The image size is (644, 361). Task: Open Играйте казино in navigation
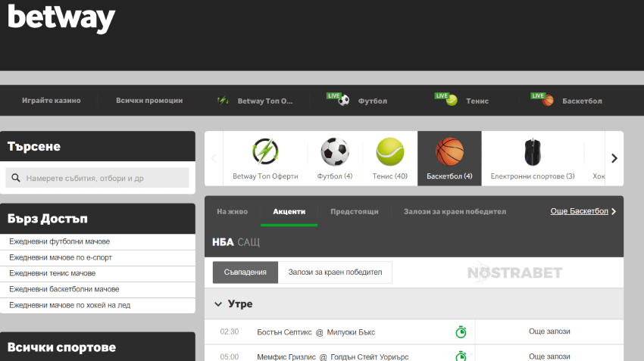52,101
